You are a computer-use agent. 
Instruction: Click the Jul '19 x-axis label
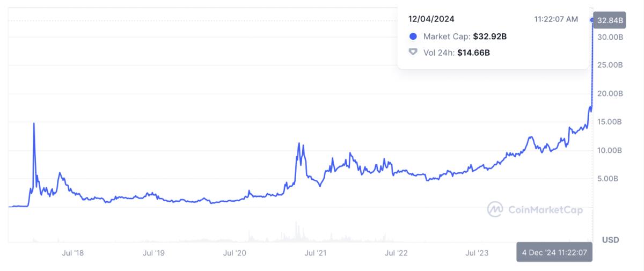click(x=154, y=252)
